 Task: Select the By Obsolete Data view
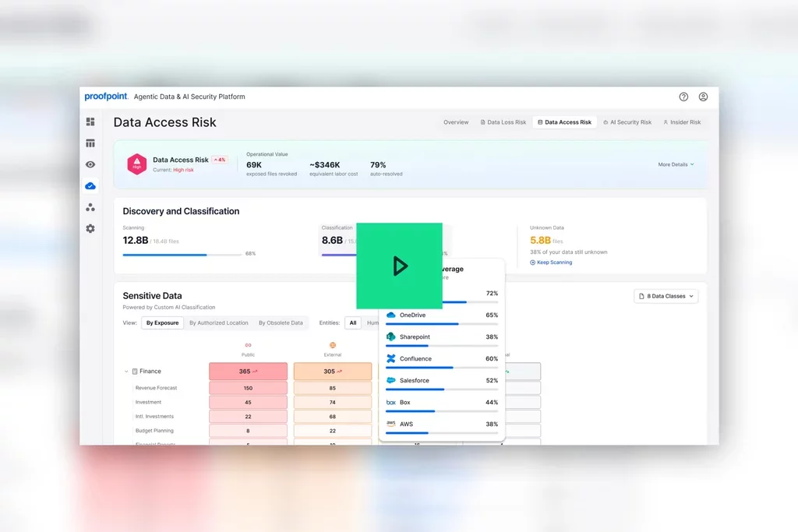click(x=281, y=323)
